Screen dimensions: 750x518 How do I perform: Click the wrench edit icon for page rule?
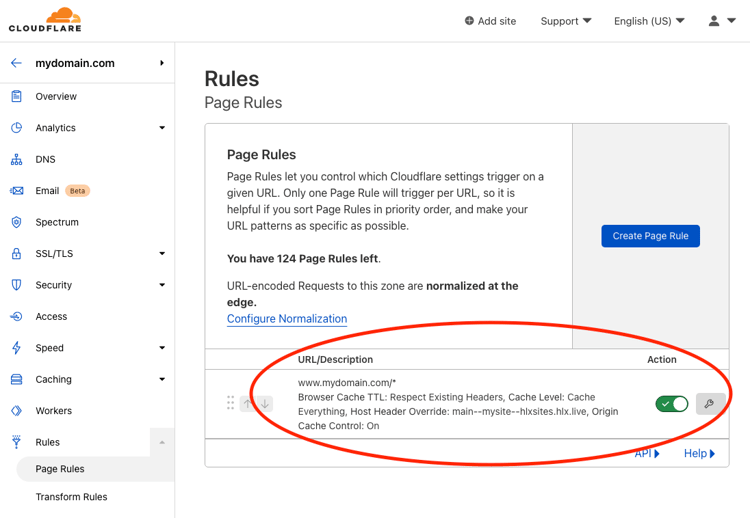pyautogui.click(x=710, y=404)
